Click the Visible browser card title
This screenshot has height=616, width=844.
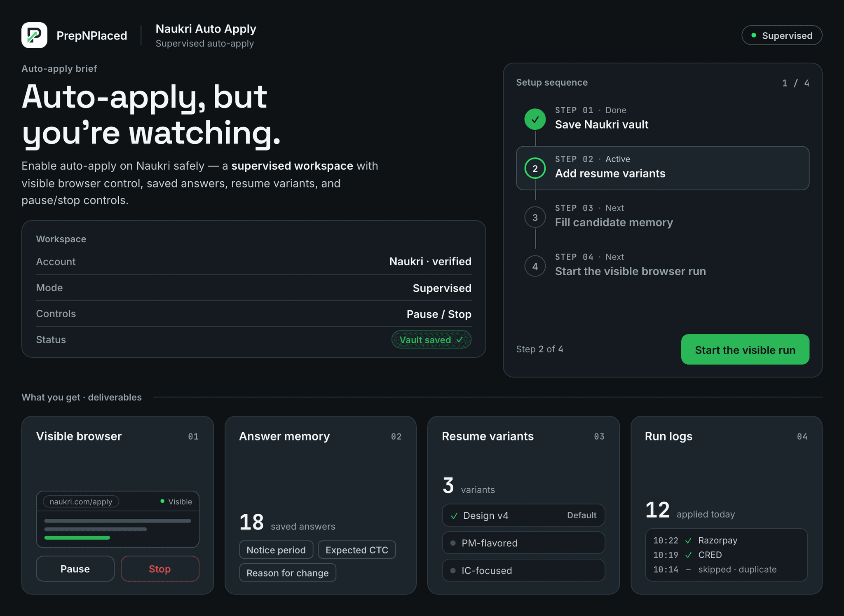[79, 436]
